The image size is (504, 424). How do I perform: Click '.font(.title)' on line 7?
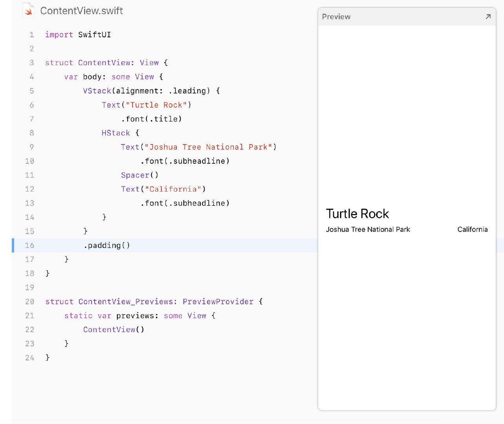click(151, 119)
